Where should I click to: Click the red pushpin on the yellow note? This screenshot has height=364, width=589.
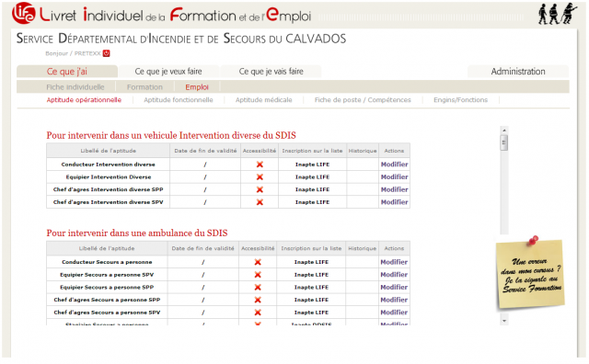[533, 240]
